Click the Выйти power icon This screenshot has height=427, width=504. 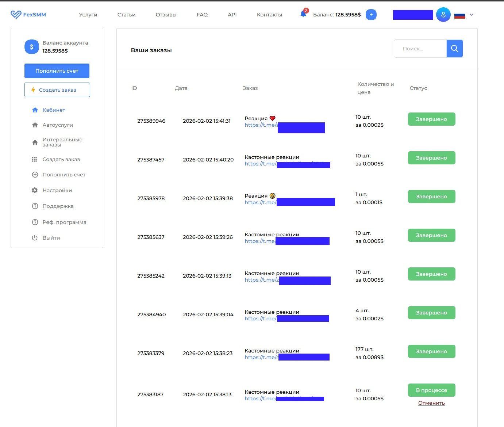[x=35, y=238]
